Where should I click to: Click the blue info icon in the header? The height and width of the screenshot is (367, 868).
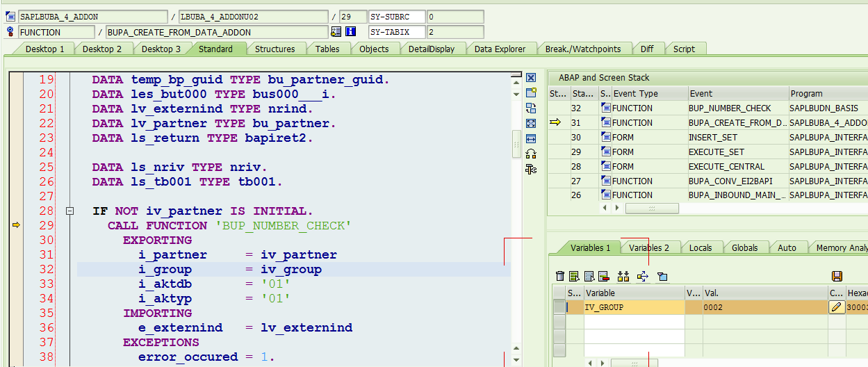pos(351,32)
